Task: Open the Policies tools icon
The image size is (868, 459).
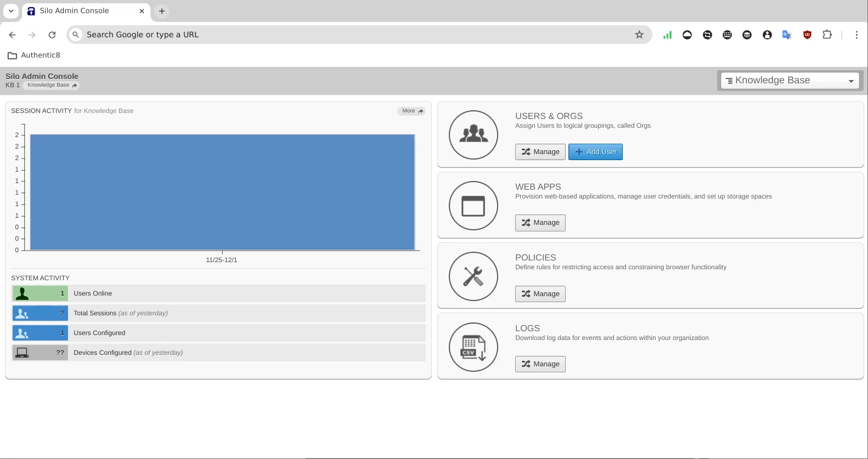Action: click(x=473, y=276)
